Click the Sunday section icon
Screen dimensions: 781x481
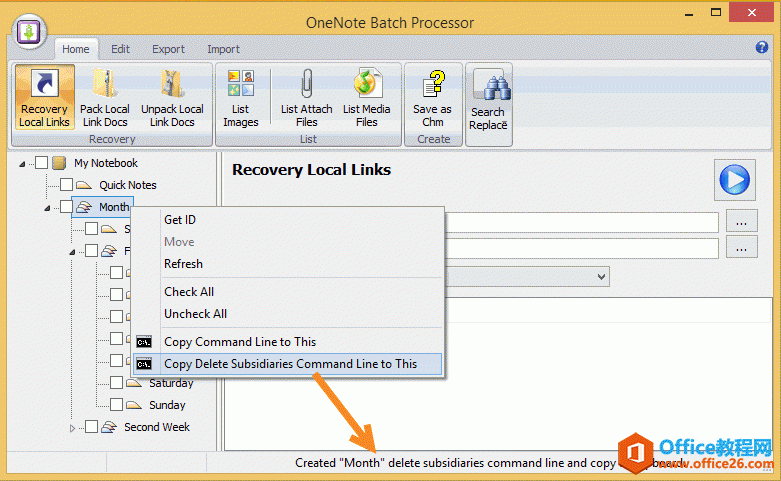coord(133,405)
